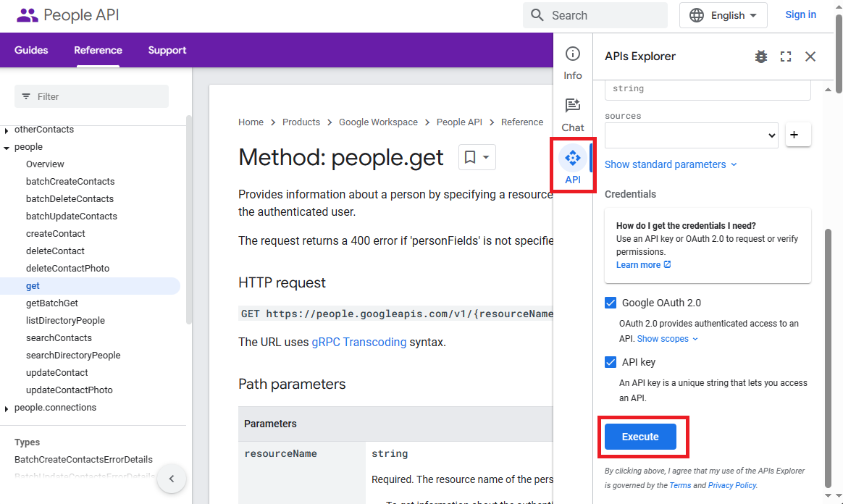Click the string parameter input field
This screenshot has height=504, width=843.
click(x=708, y=88)
